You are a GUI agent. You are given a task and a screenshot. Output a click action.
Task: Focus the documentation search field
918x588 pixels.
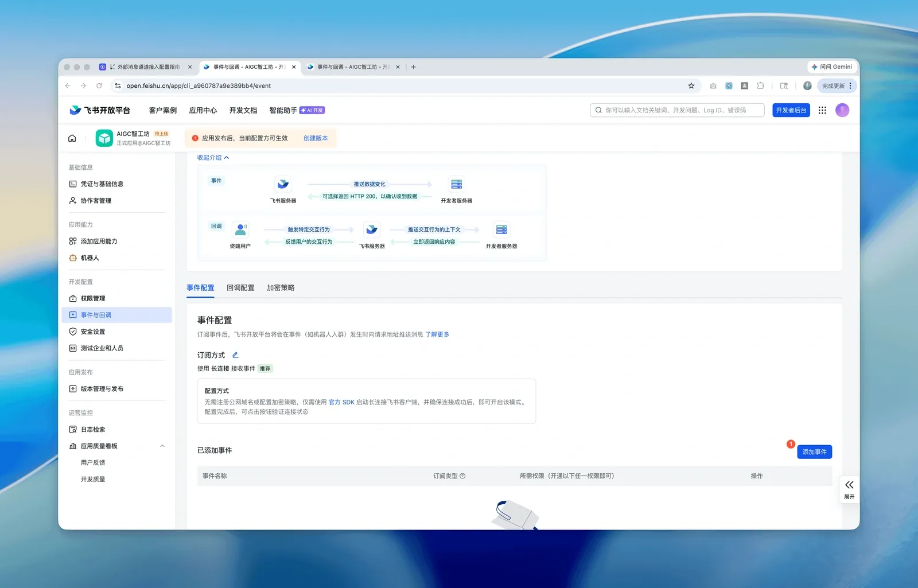point(677,110)
